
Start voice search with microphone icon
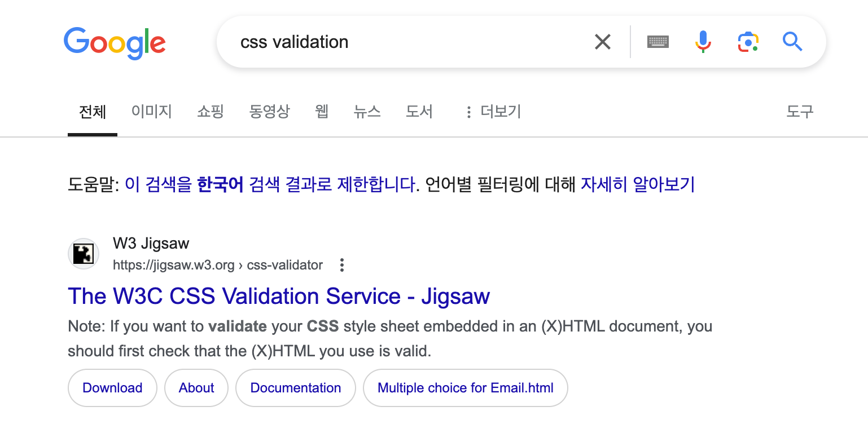(703, 42)
